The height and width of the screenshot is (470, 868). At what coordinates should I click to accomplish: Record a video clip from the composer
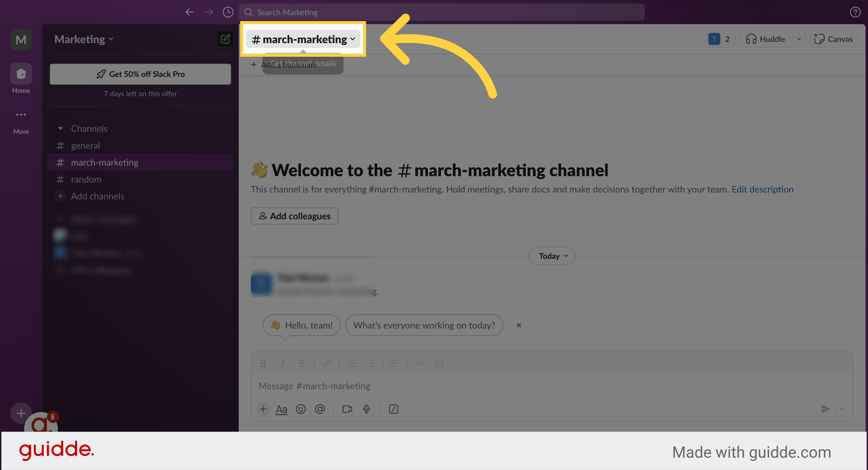pyautogui.click(x=347, y=409)
